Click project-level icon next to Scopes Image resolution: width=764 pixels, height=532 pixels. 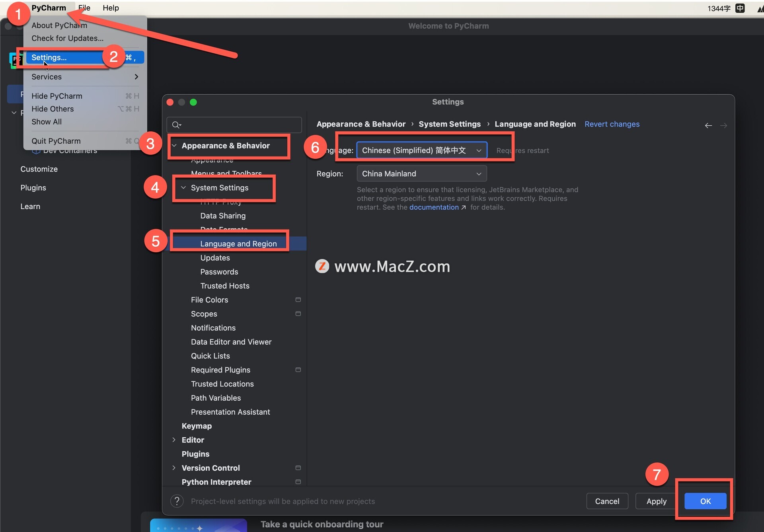pos(298,314)
